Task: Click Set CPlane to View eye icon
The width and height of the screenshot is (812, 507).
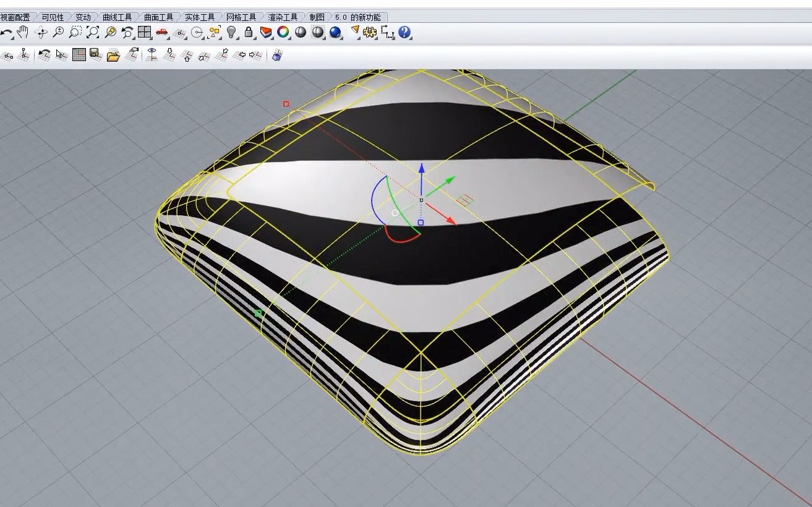Action: (152, 54)
